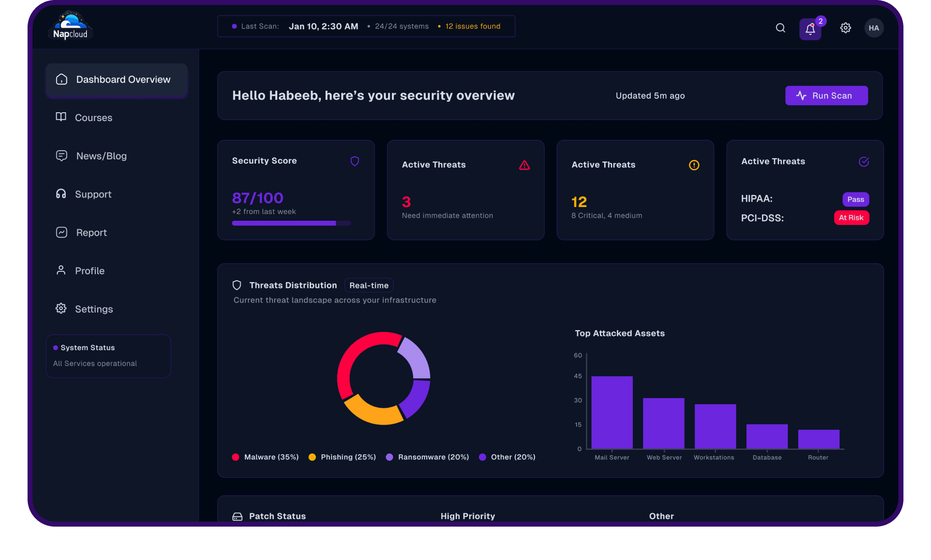931x560 pixels.
Task: Select the Napcloud logo
Action: (70, 26)
